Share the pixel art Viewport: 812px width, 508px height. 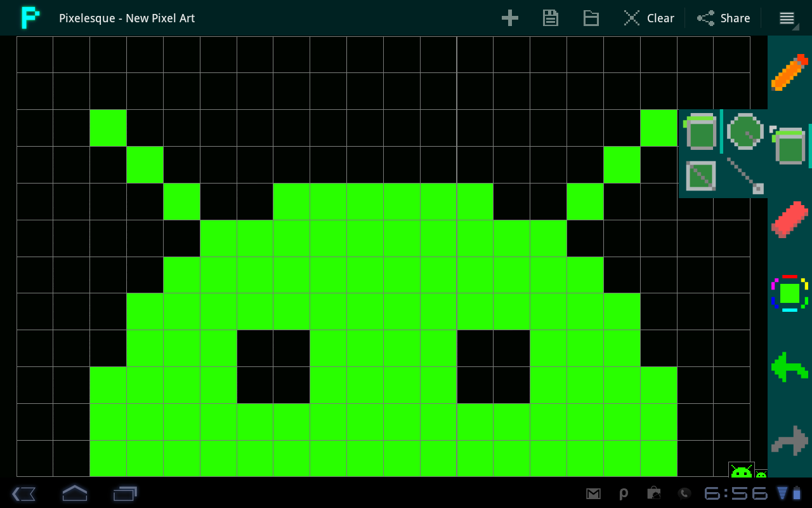coord(724,18)
